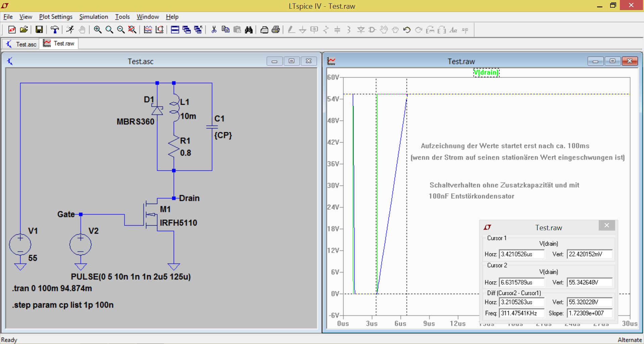The width and height of the screenshot is (644, 344).
Task: Click the 60V label on vertical axis
Action: tap(333, 78)
